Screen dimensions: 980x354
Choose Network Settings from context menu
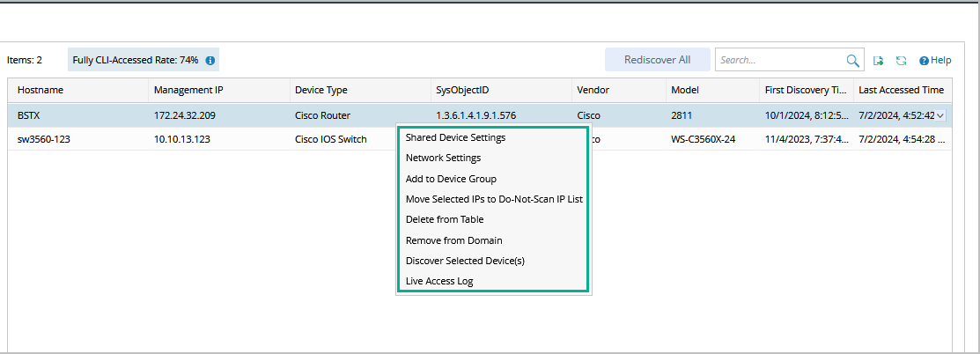pyautogui.click(x=443, y=158)
